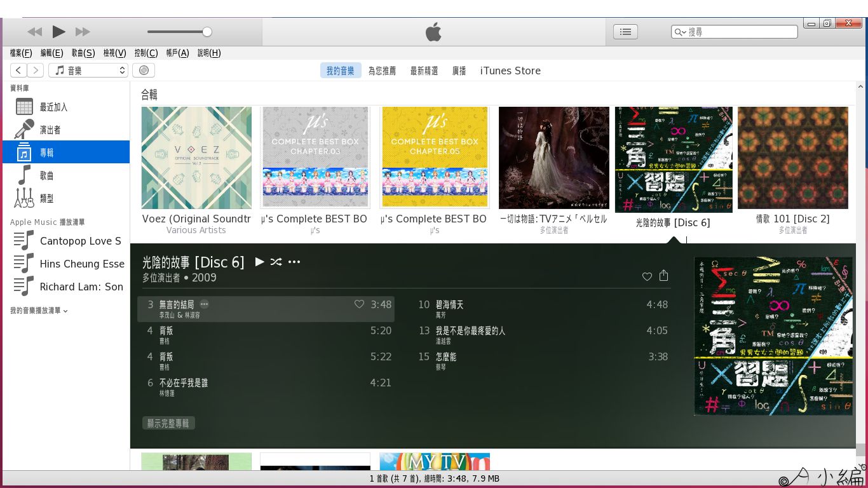Select track 6 不必在乎我是誰
This screenshot has width=868, height=488.
tap(266, 387)
